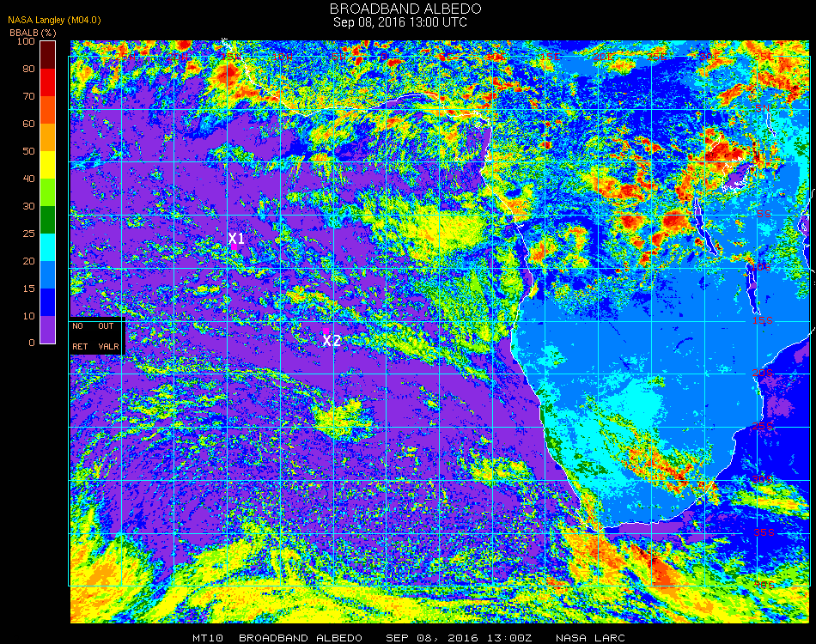
Task: Click the 'VALR' label in the legend box
Action: coord(108,346)
